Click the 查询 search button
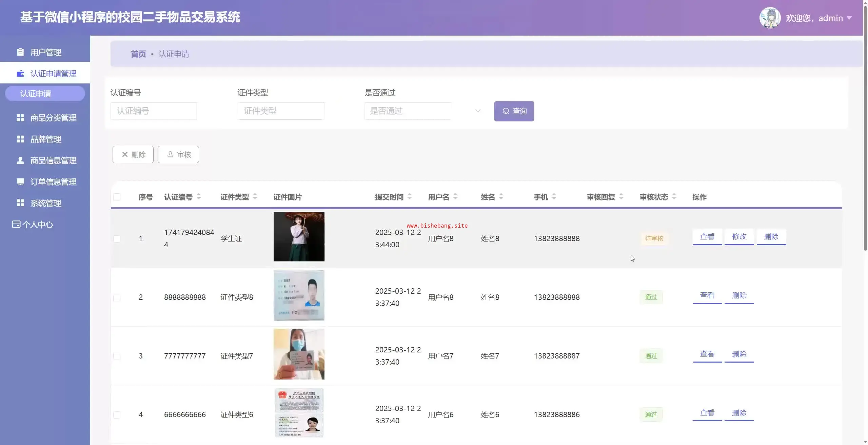The height and width of the screenshot is (445, 868). [x=514, y=111]
